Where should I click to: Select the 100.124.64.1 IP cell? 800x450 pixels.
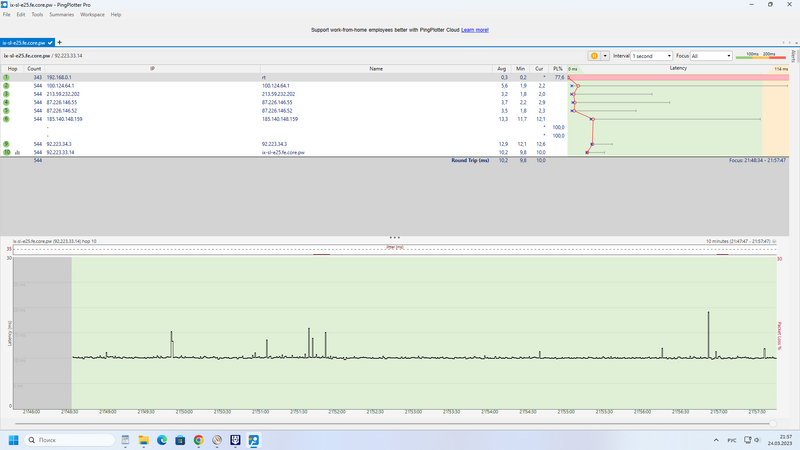click(x=60, y=86)
